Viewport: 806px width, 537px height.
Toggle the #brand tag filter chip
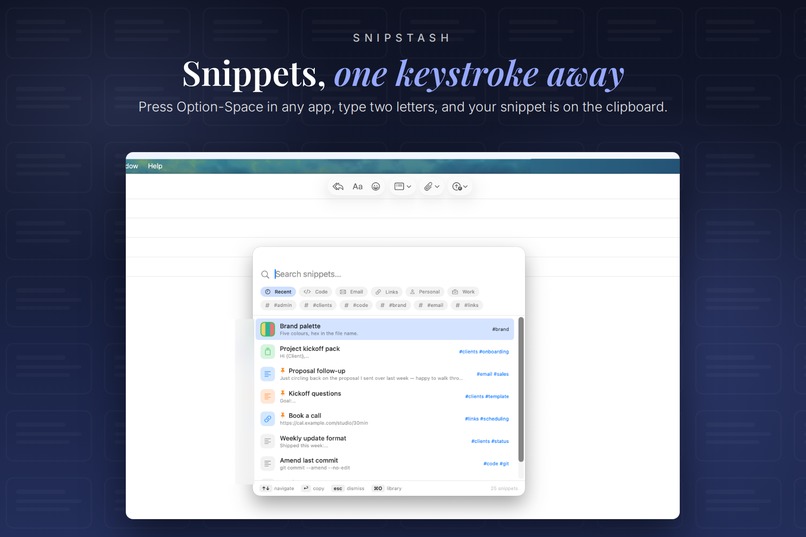[x=393, y=305]
